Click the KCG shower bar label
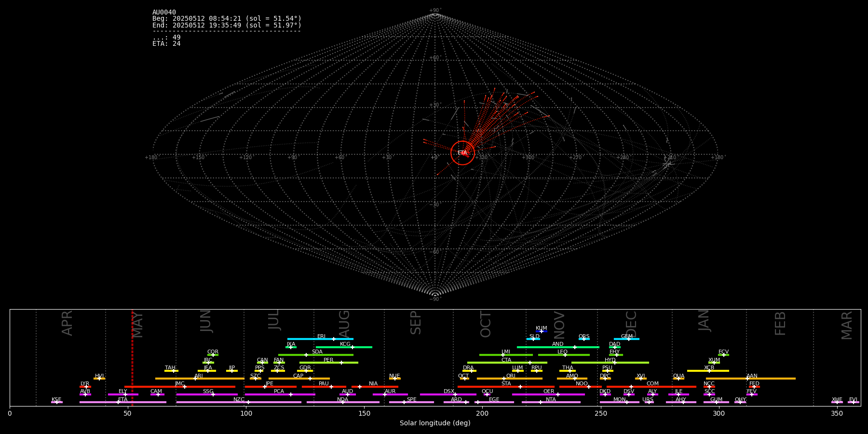This screenshot has height=434, width=868. point(345,344)
